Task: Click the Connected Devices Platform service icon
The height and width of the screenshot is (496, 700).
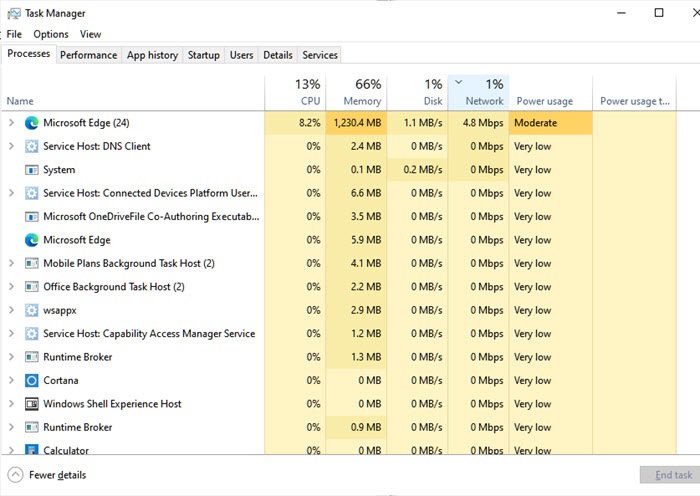Action: [31, 193]
